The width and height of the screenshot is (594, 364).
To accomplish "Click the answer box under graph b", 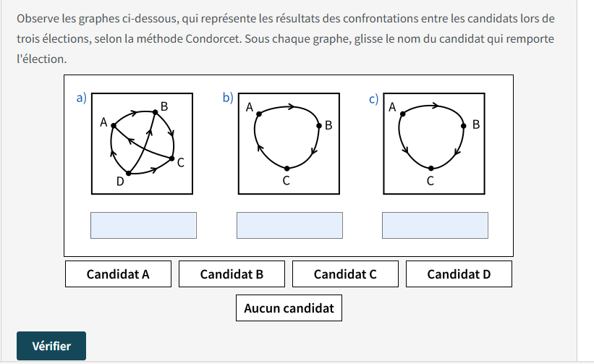I will 289,225.
